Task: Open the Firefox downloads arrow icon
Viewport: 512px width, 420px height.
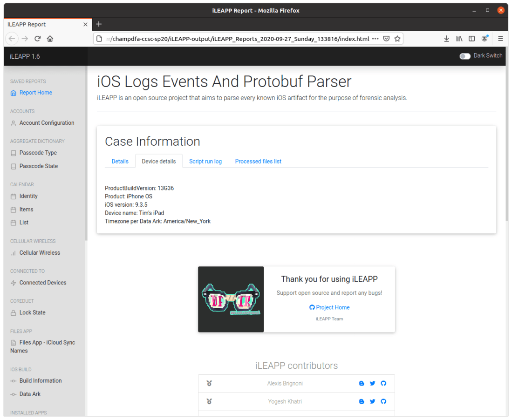Action: pos(446,39)
